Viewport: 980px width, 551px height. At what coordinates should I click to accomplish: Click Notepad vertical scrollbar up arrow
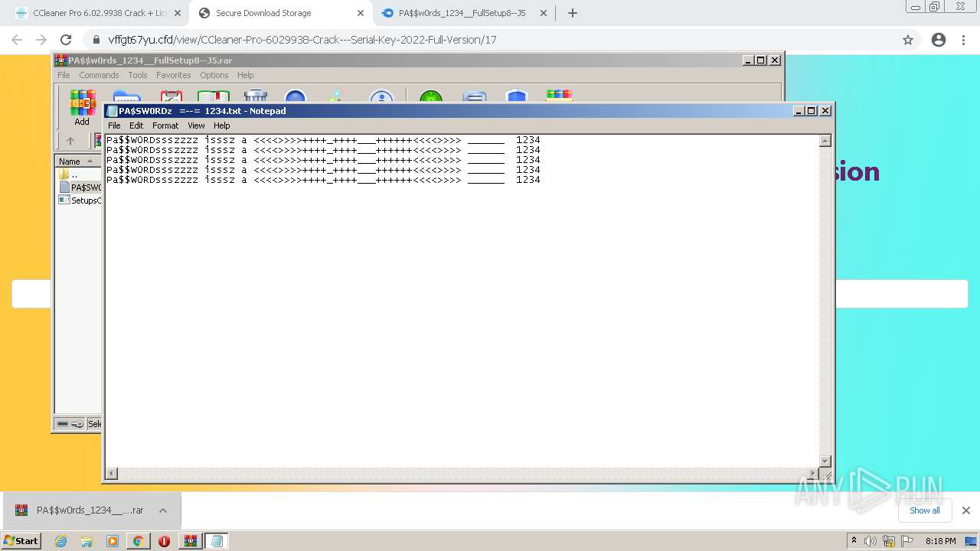pyautogui.click(x=825, y=141)
